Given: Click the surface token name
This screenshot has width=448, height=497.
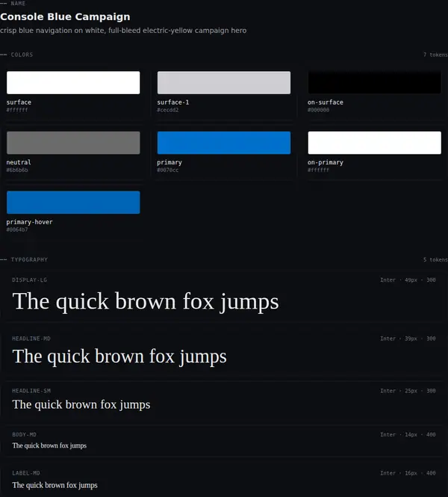Looking at the screenshot, I should click(19, 102).
